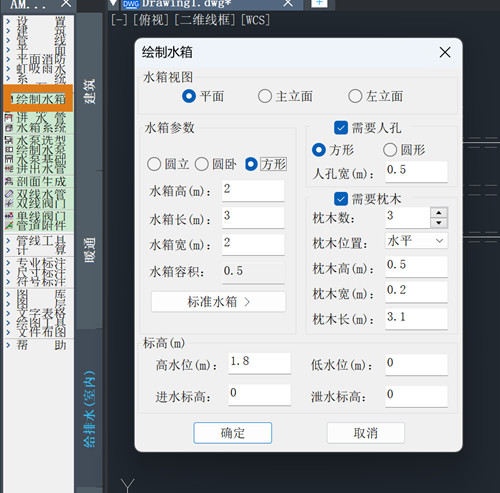
Task: Open 枕木位置 dropdown showing 水平
Action: point(416,240)
